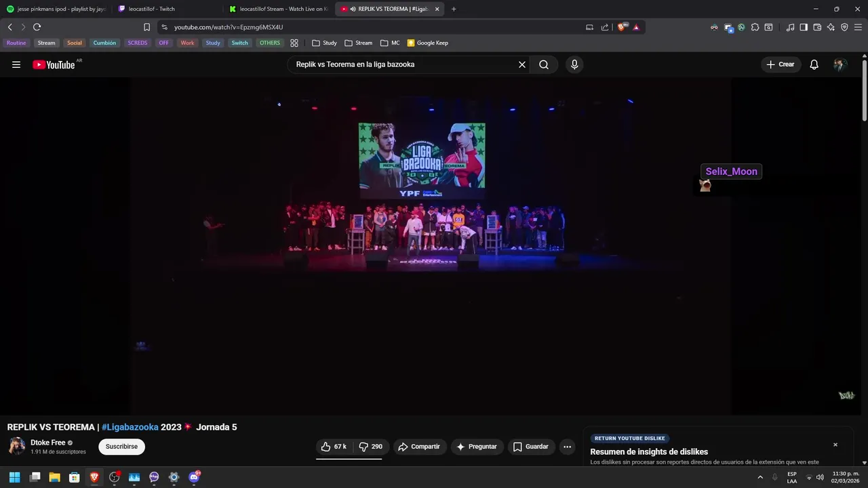
Task: Open the Stream bookmark tag
Action: click(46, 43)
